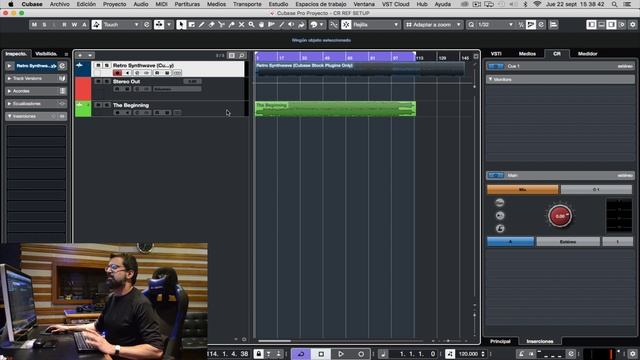Toggle record enable on Retro Synthwave track
This screenshot has height=360, width=640.
(x=118, y=73)
